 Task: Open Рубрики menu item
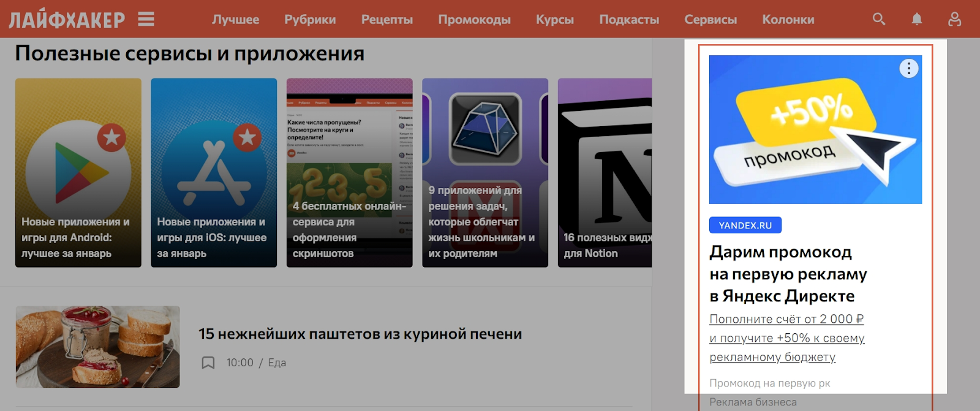coord(310,20)
